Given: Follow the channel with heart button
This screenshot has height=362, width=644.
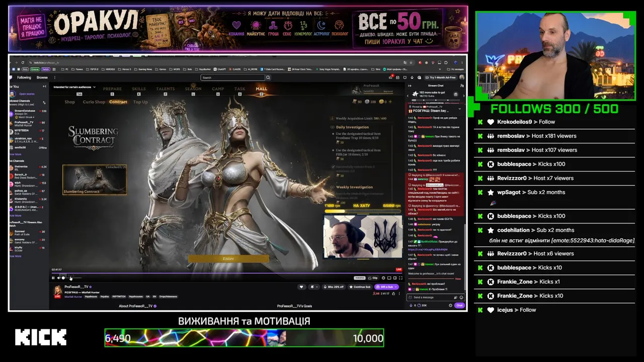Looking at the screenshot, I should [x=301, y=287].
